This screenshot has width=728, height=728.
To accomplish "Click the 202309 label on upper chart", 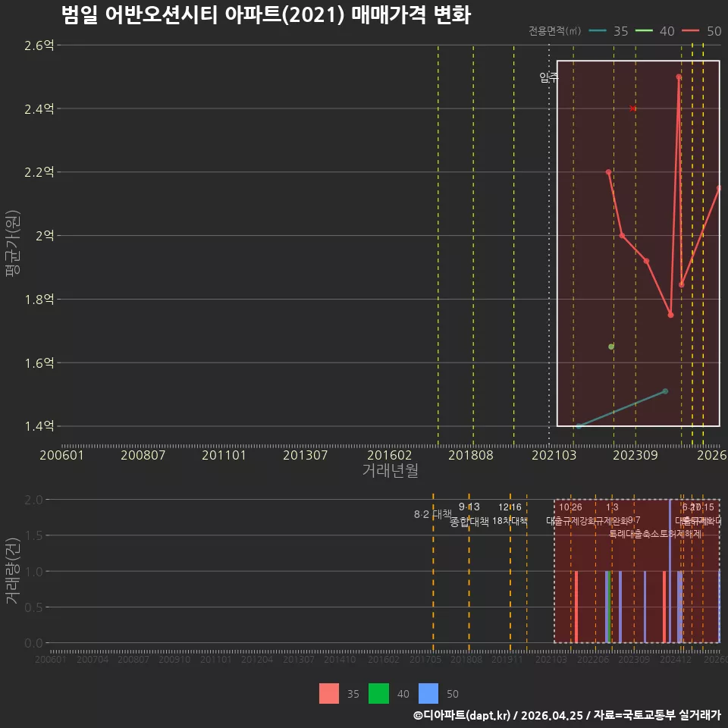I will pos(635,455).
